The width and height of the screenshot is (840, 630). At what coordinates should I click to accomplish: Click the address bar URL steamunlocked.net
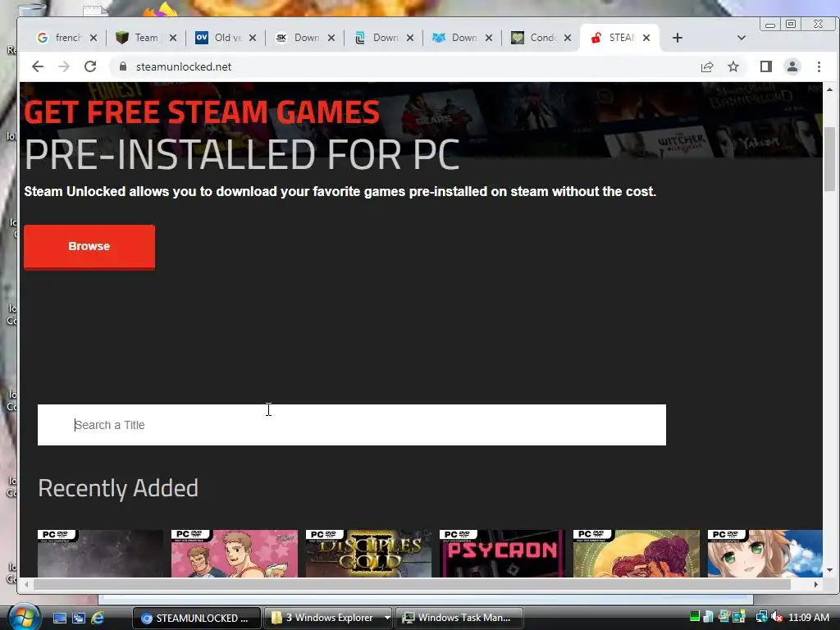[x=184, y=66]
